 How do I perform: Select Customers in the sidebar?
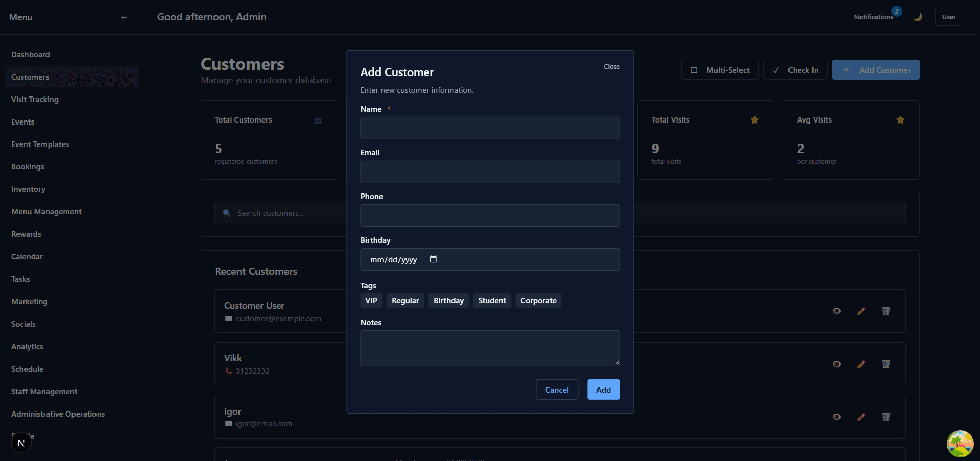pyautogui.click(x=71, y=77)
